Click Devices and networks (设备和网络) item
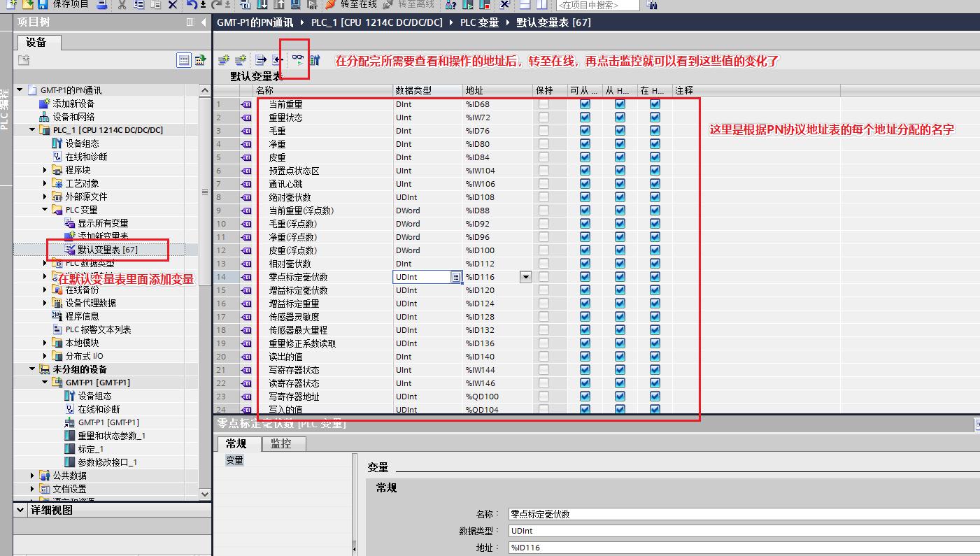Screen dimensions: 980x556 [73, 117]
